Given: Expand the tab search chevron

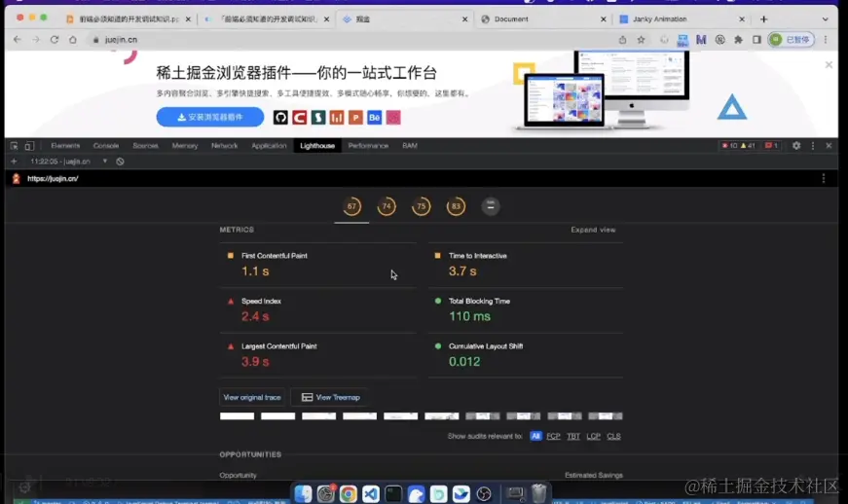Looking at the screenshot, I should 825,18.
